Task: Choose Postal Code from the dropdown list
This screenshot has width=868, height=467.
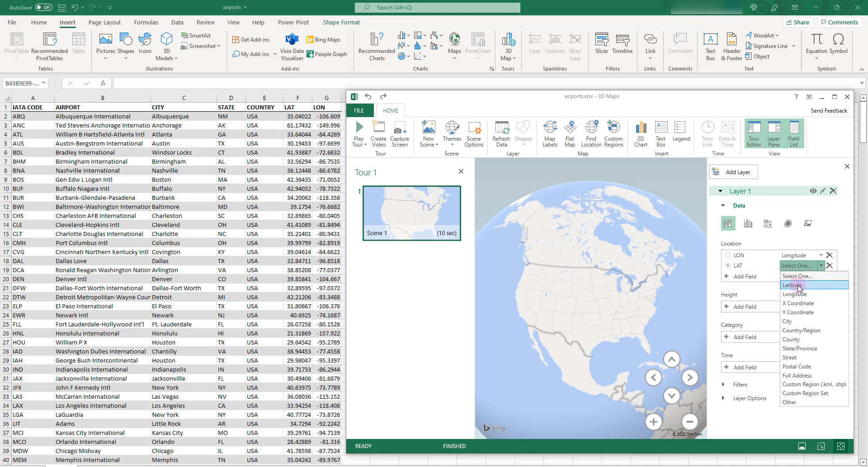Action: tap(815, 366)
